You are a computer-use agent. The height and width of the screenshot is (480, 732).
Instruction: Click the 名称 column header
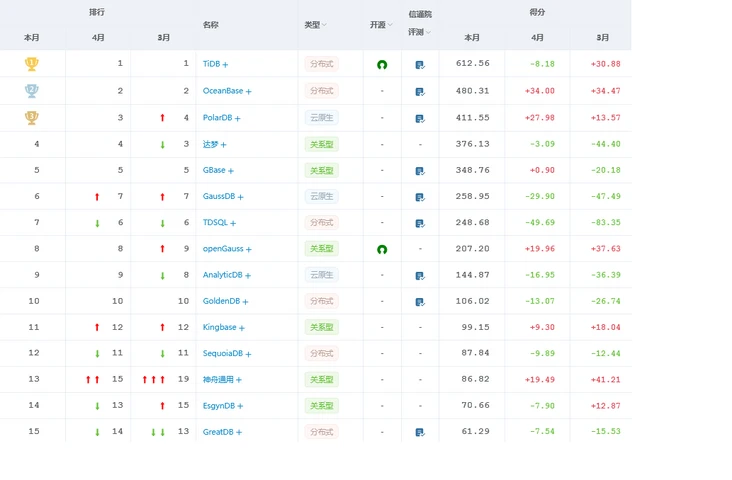pos(211,25)
